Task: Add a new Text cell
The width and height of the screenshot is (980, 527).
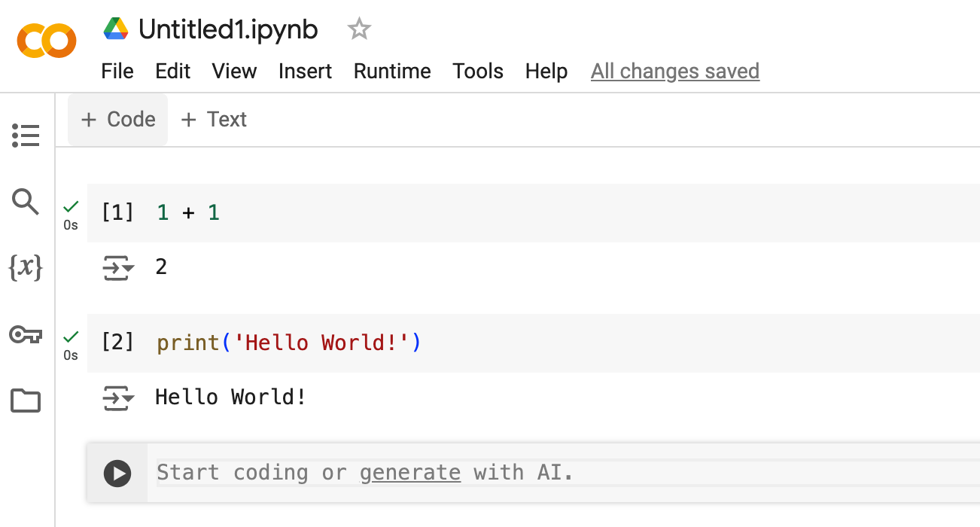Action: [x=214, y=120]
